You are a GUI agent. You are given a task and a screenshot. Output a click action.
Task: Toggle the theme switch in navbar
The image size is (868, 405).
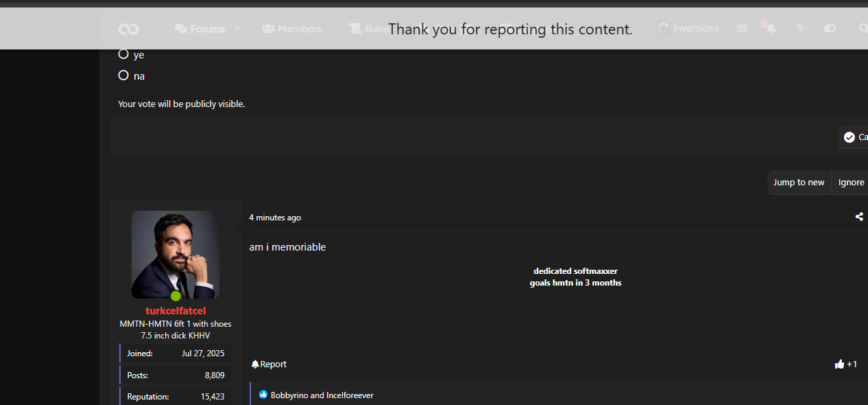click(830, 29)
